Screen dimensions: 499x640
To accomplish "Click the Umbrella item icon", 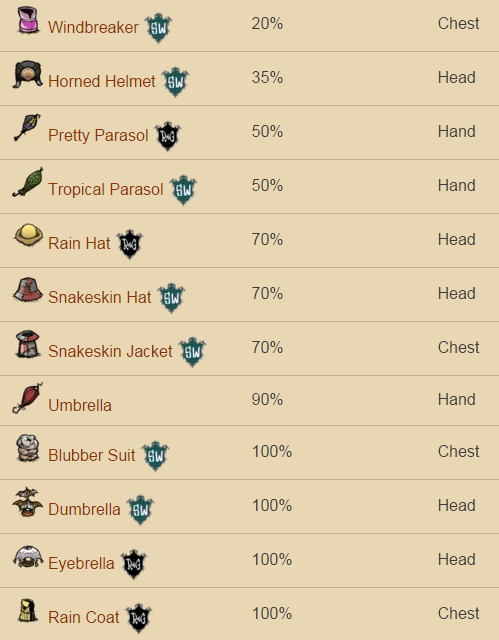I will (x=27, y=398).
